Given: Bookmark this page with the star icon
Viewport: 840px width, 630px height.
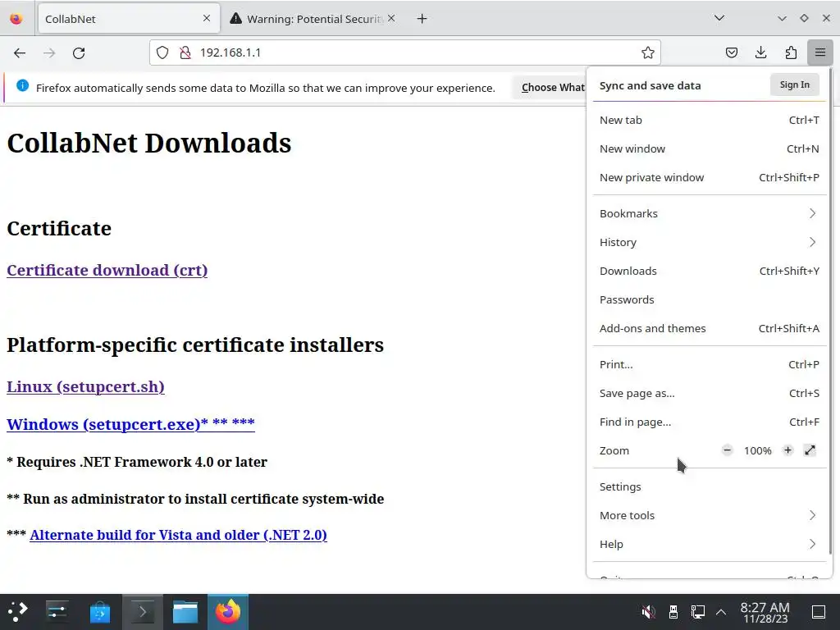Looking at the screenshot, I should coord(648,52).
